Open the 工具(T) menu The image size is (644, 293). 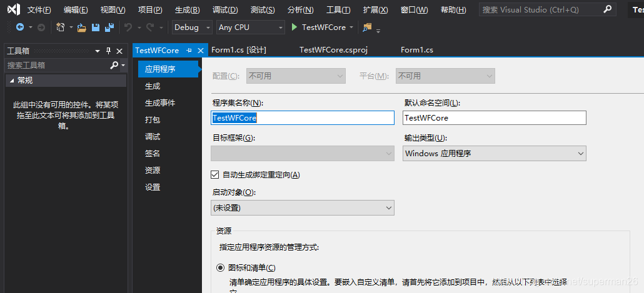[x=338, y=10]
